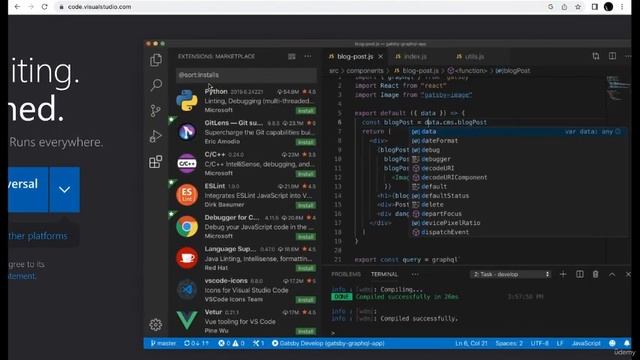Bookmark this page with the star icon
The image size is (640, 360).
coord(578,7)
